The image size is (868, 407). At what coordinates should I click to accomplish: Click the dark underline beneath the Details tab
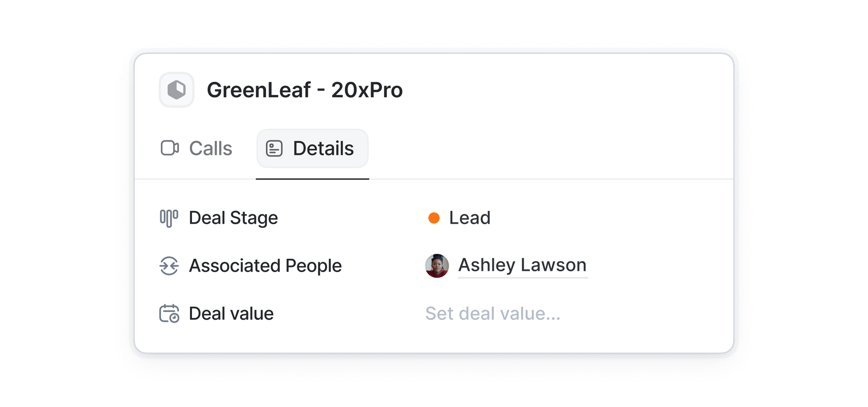312,179
